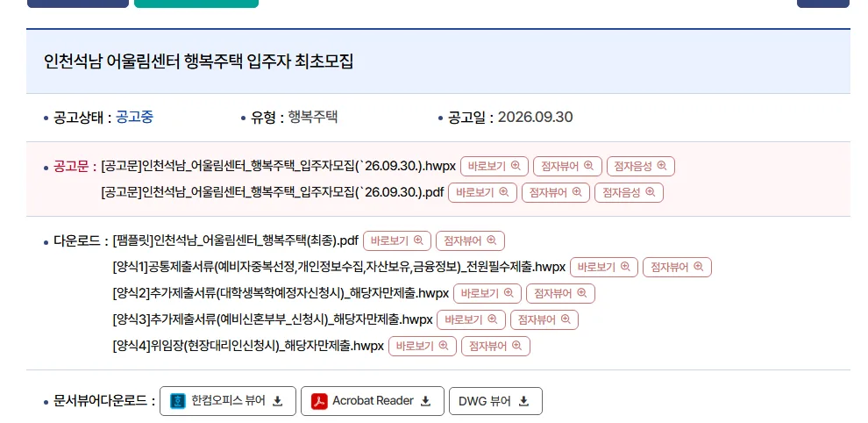The height and width of the screenshot is (423, 868).
Task: Open 점자뷰어 for 양식3 예비신혼부부
Action: tap(544, 320)
